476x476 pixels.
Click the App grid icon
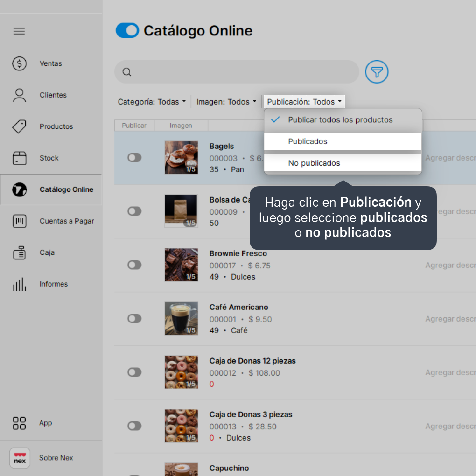(x=19, y=423)
